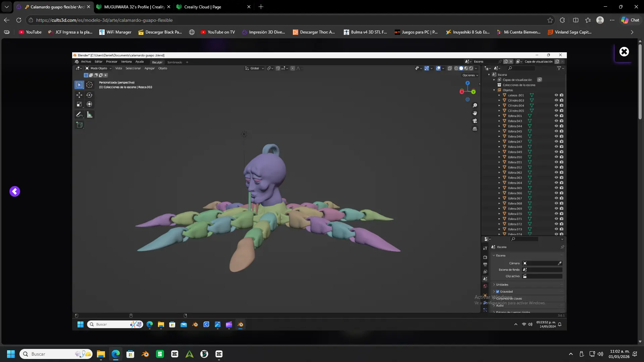Open a new browser tab

pyautogui.click(x=261, y=7)
